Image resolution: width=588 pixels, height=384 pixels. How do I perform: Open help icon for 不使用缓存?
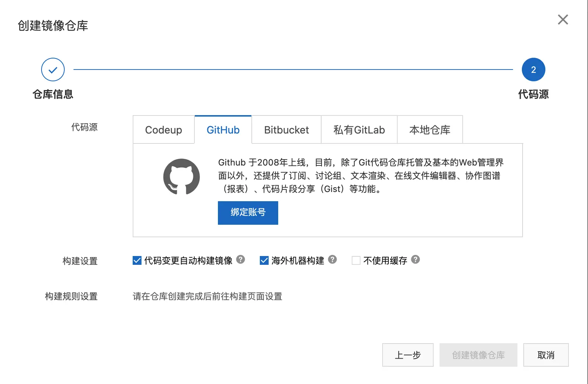coord(415,260)
